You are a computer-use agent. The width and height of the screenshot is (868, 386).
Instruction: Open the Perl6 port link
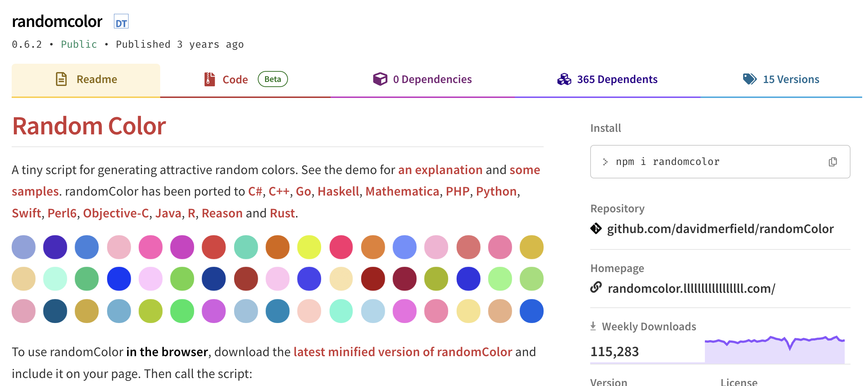pos(62,213)
